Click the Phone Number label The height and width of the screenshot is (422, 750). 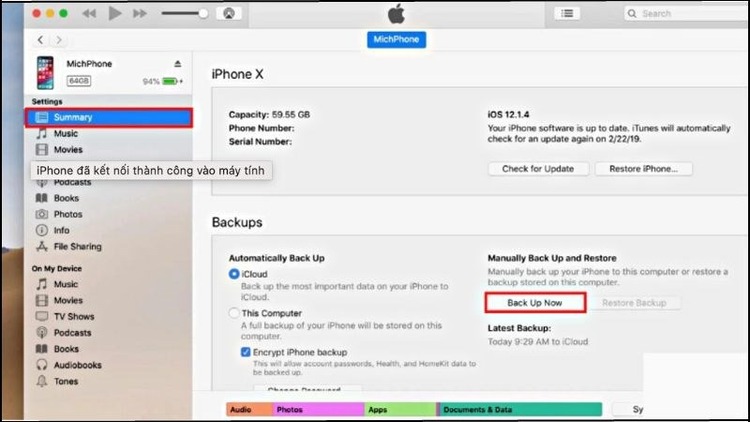[x=261, y=128]
